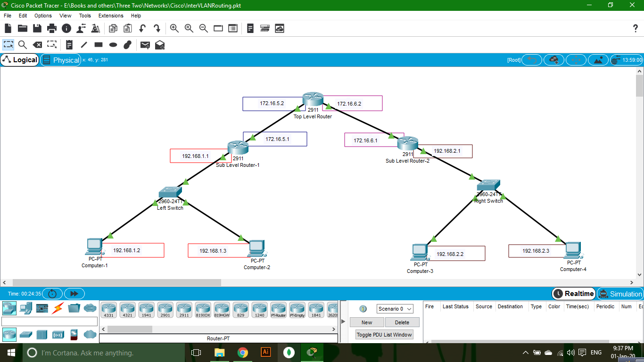Undo last action arrow

pos(142,28)
